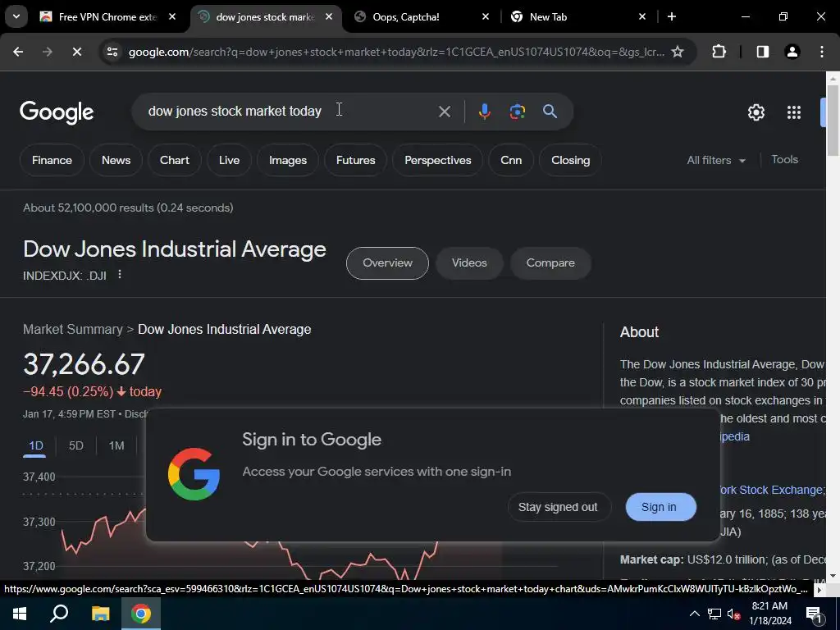Clear the search query with X

(x=444, y=112)
